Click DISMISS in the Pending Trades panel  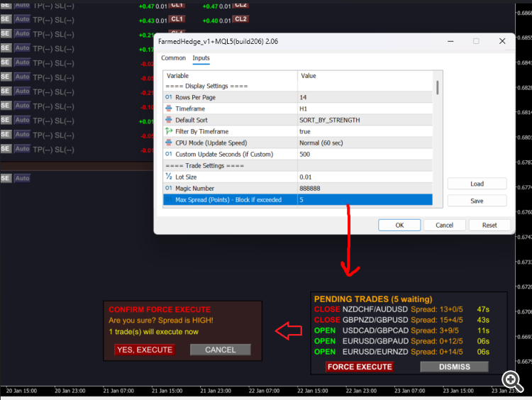454,367
